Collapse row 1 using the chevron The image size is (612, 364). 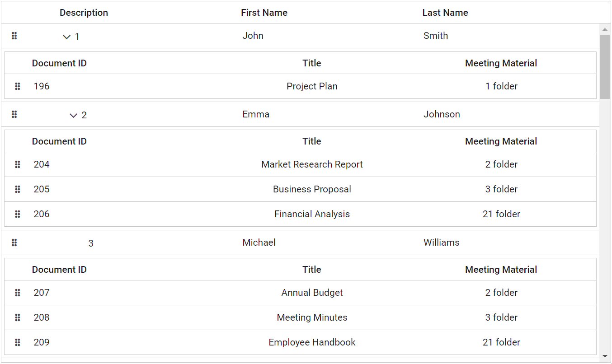(66, 37)
